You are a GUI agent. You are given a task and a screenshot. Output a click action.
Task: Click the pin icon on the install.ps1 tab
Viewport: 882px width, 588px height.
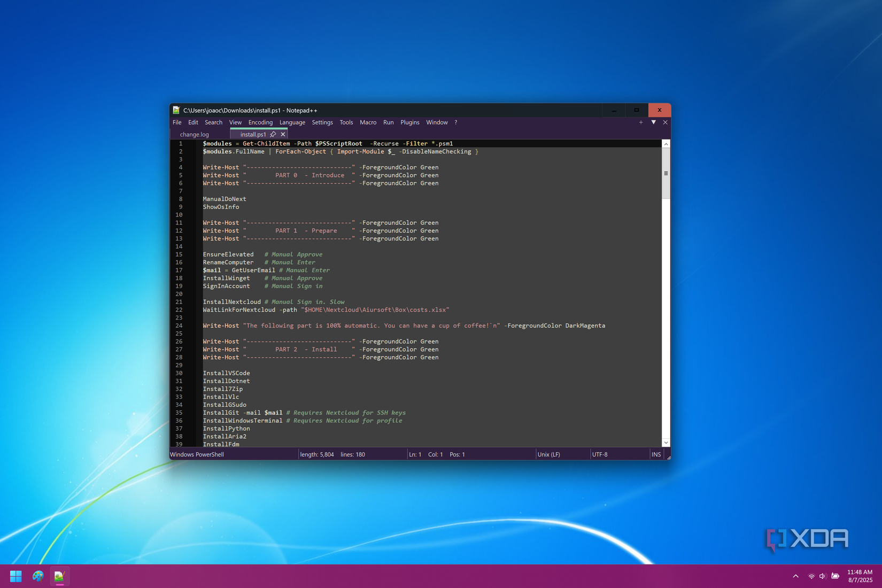pos(274,134)
